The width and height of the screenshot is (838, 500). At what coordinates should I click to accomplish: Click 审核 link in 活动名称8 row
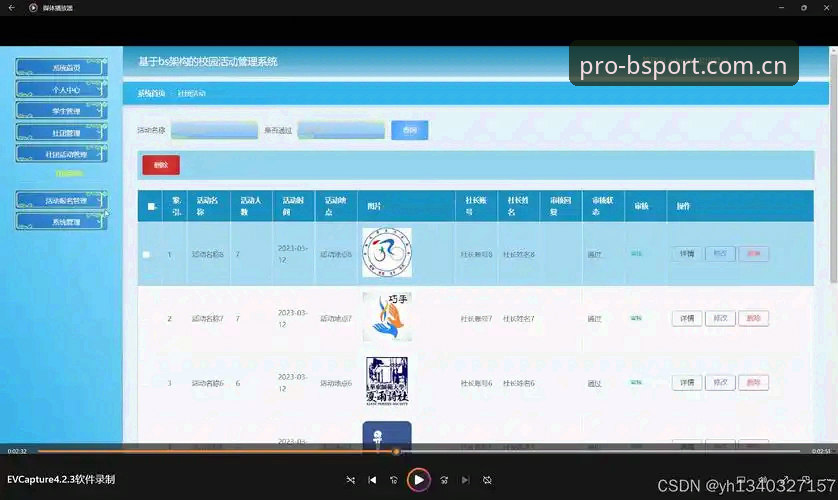point(636,254)
